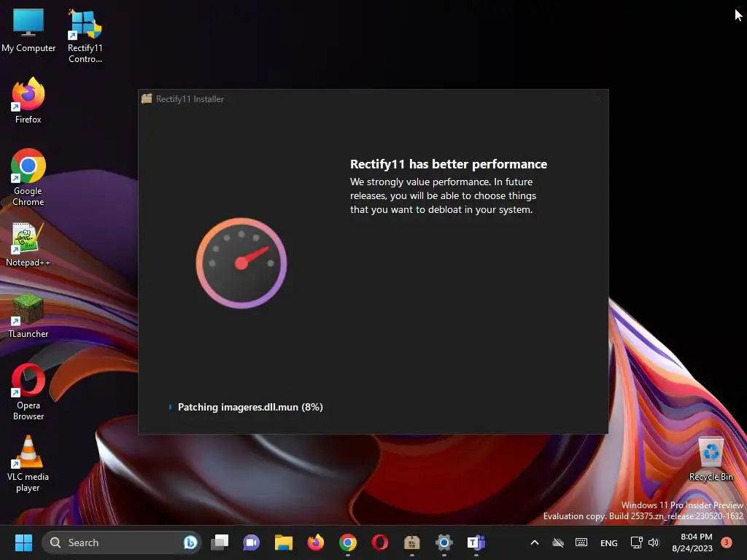This screenshot has width=747, height=560.
Task: Open network status tray icon
Action: 636,542
